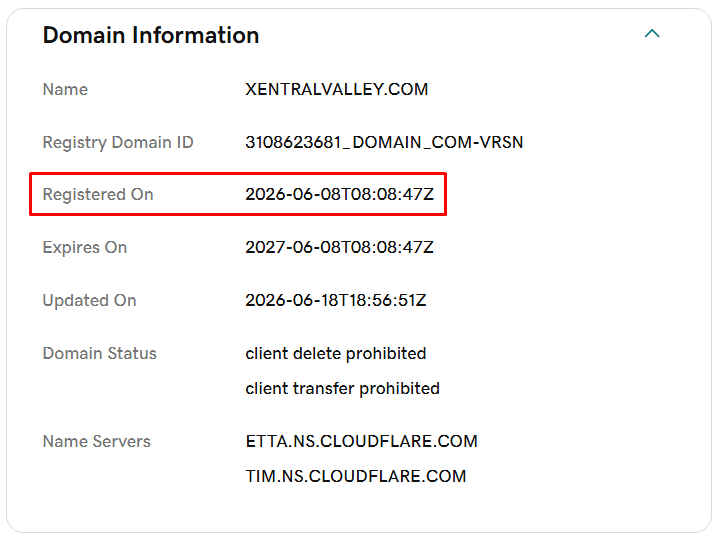This screenshot has height=542, width=718.
Task: Click the Registered On date value
Action: coord(339,194)
